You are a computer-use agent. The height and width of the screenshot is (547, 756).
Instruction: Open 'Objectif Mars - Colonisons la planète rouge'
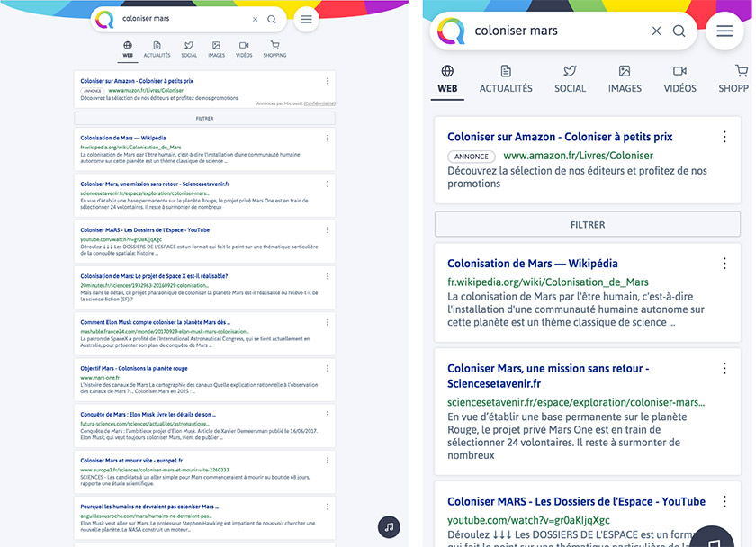134,369
